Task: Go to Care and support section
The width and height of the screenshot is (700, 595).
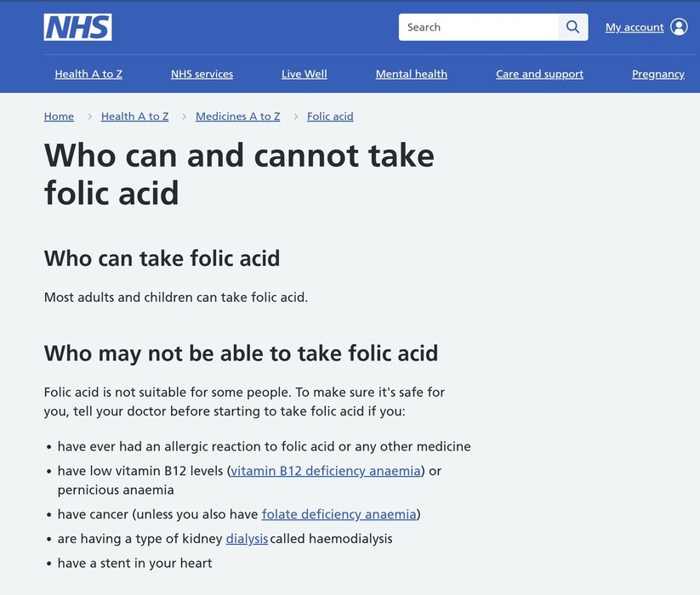Action: [x=539, y=74]
